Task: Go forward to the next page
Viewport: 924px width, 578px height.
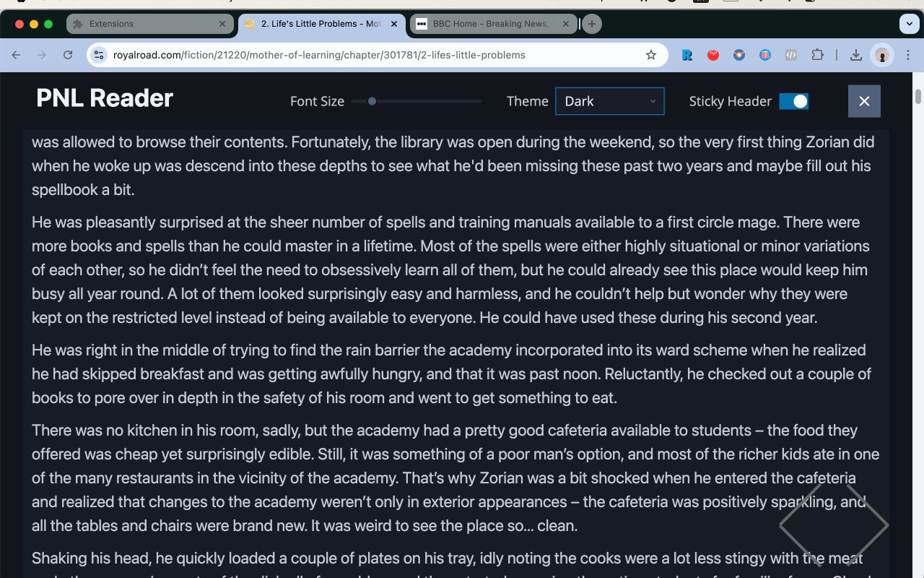Action: (x=42, y=55)
